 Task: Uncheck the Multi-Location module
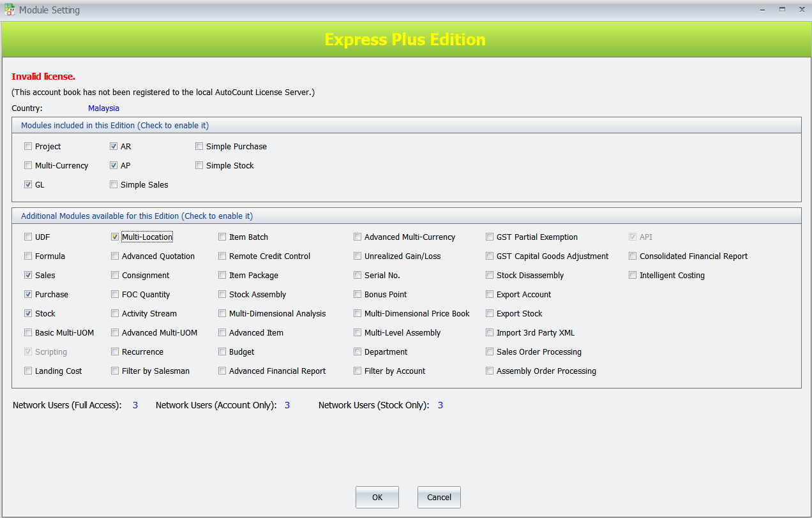[115, 237]
